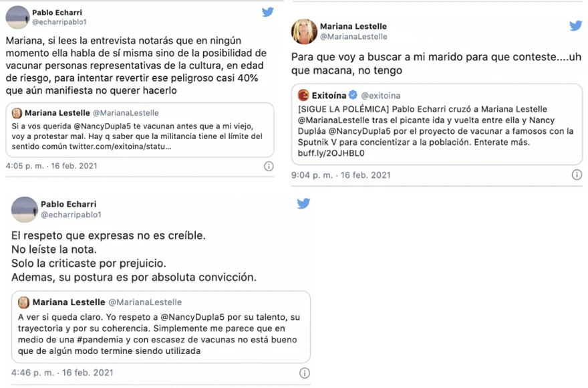This screenshot has height=388, width=588.
Task: Click the Exitoína verified badge
Action: coord(353,95)
